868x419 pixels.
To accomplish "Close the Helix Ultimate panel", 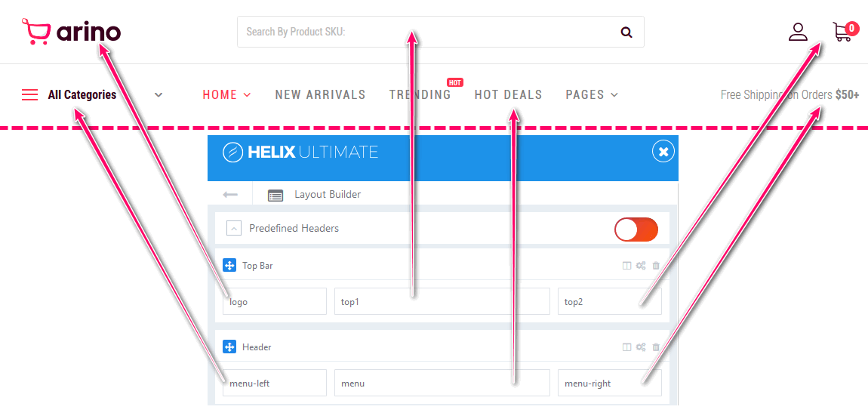I will [663, 153].
